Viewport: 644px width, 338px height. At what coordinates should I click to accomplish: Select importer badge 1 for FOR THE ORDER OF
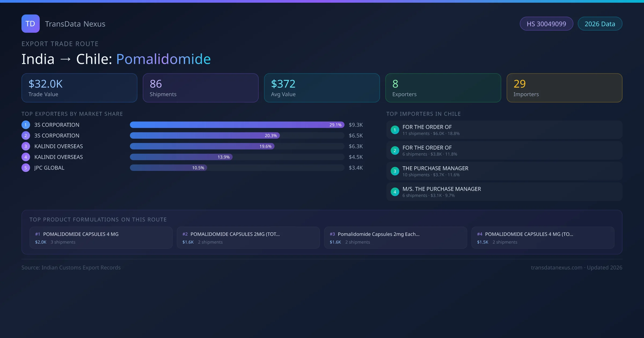(x=395, y=130)
